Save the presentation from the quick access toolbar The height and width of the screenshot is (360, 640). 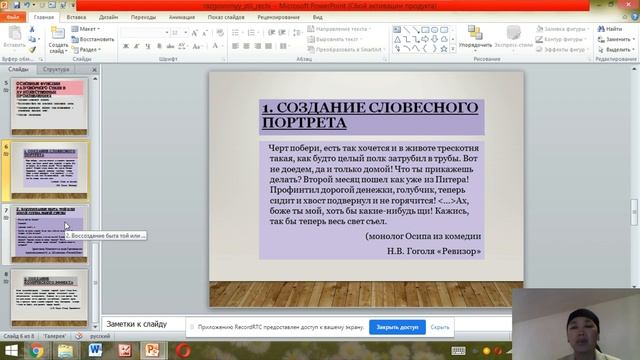pyautogui.click(x=17, y=5)
